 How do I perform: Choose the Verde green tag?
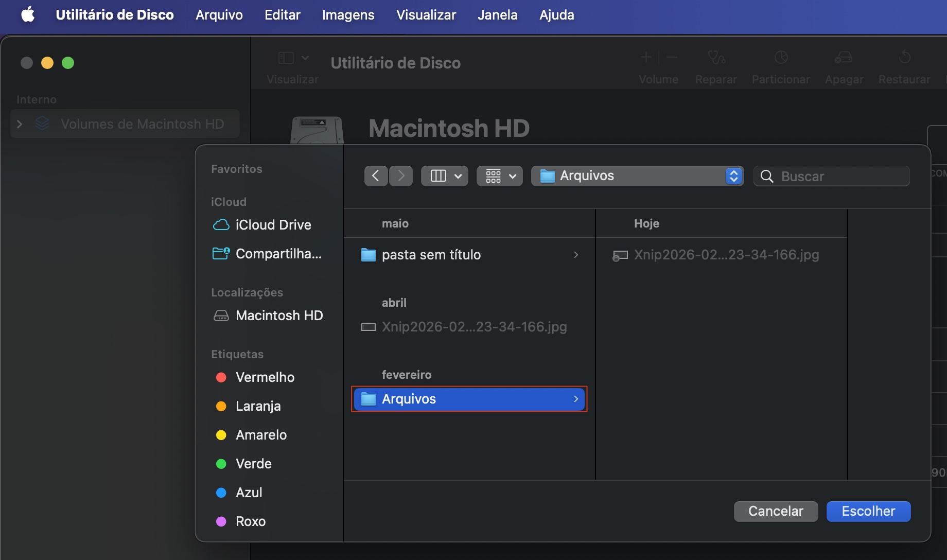(244, 464)
